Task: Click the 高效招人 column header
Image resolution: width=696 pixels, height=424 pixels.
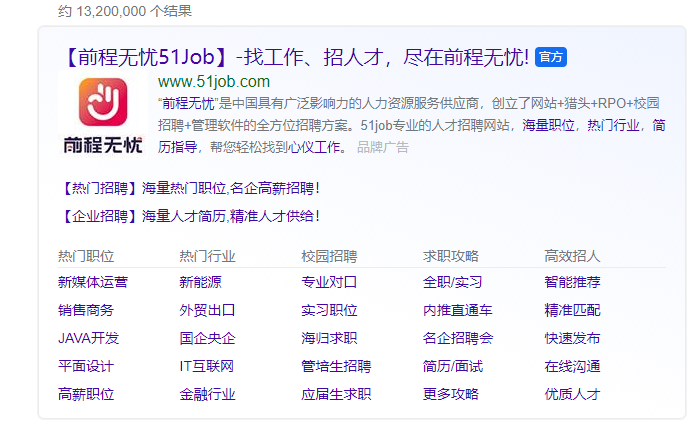Action: tap(572, 256)
